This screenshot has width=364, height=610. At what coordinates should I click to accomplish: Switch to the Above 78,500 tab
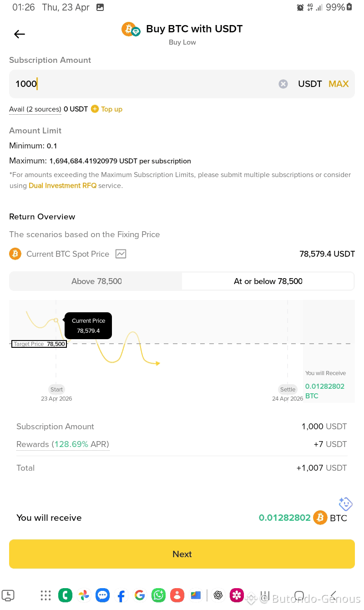click(x=96, y=281)
